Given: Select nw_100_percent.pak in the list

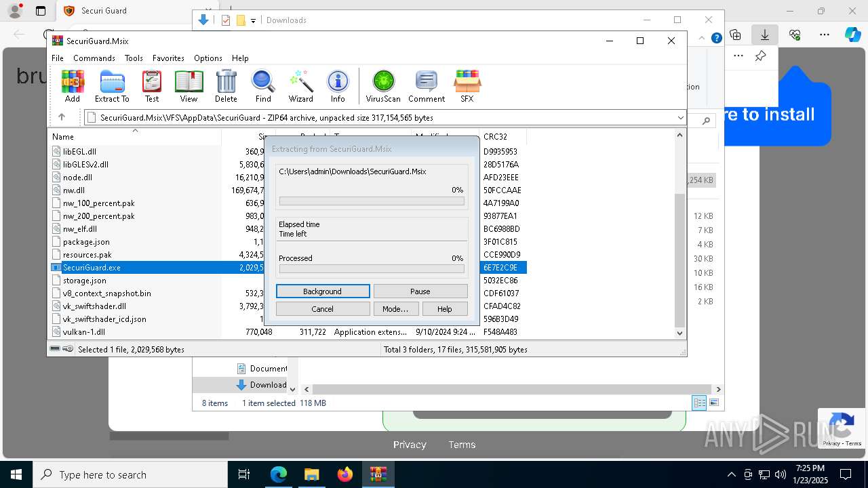Looking at the screenshot, I should point(98,203).
